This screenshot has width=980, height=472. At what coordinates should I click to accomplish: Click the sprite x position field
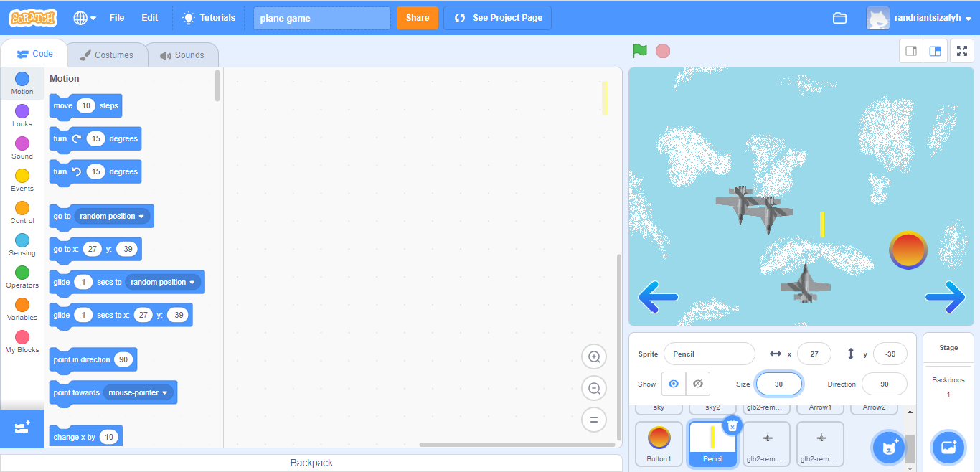[814, 354]
